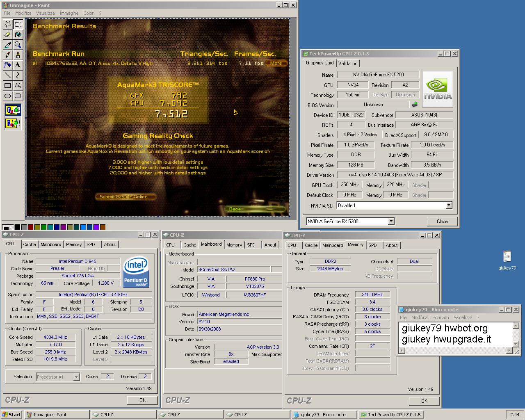Viewport: 525px width, 420px height.
Task: Click OK in the Memory tab CPU-Z window
Action: point(424,401)
